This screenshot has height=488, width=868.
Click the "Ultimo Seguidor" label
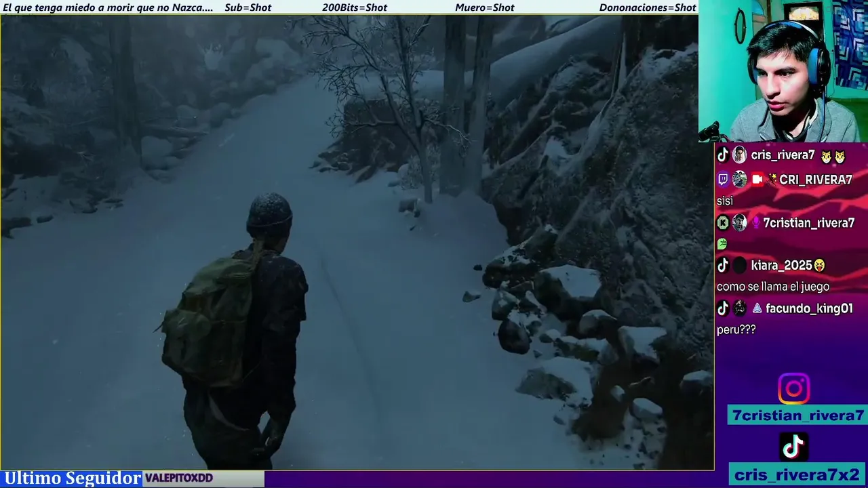pos(72,479)
